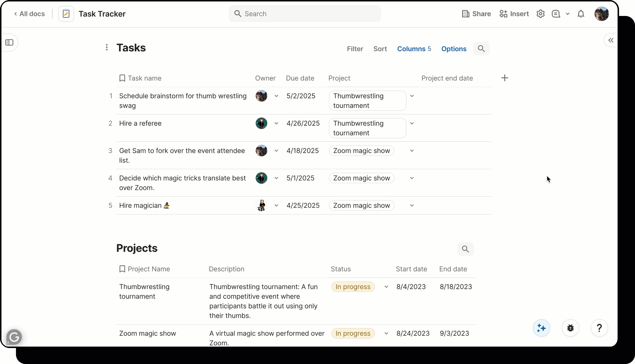Click task 'Hire magician'

coord(144,205)
